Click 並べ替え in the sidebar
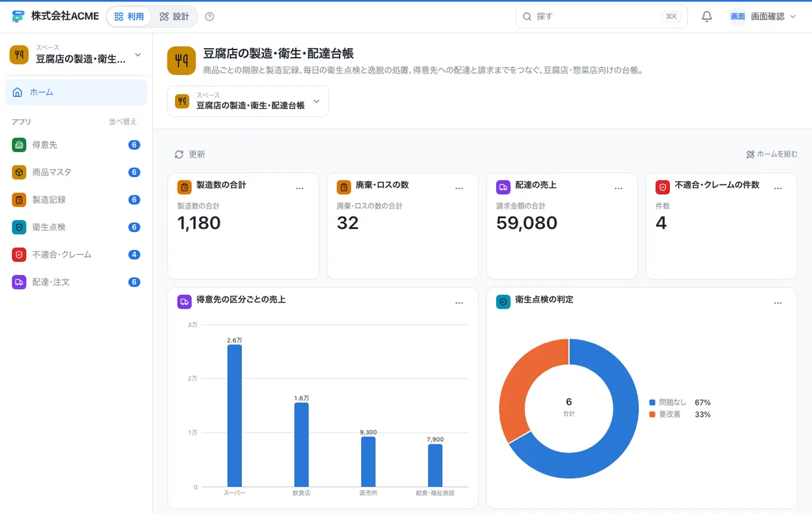The width and height of the screenshot is (812, 513). (x=122, y=122)
